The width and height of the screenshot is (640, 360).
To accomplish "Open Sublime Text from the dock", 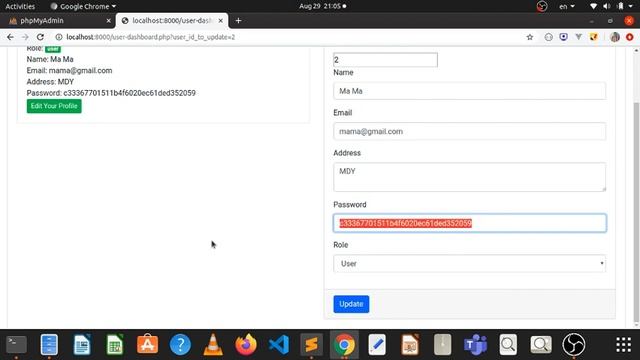I will click(311, 345).
